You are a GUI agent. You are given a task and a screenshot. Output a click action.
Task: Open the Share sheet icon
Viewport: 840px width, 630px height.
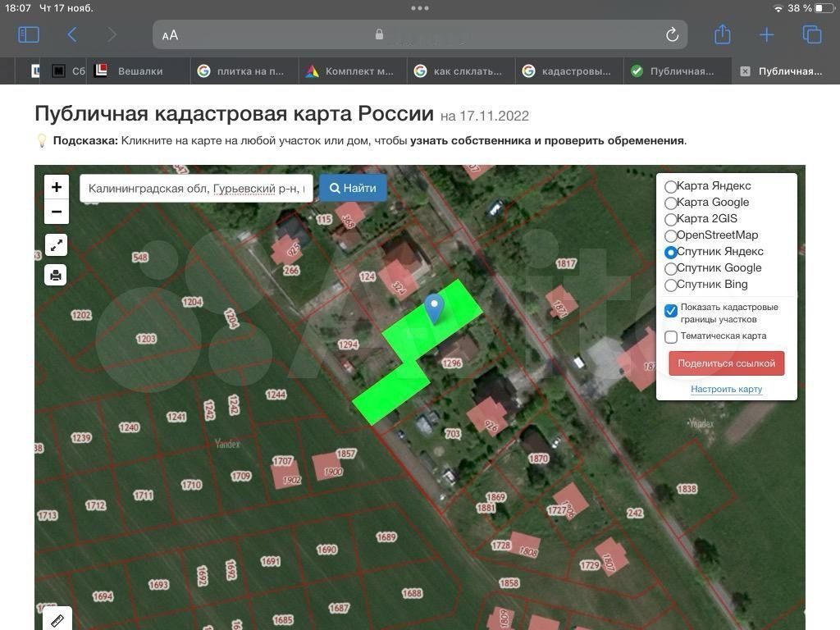(x=722, y=34)
